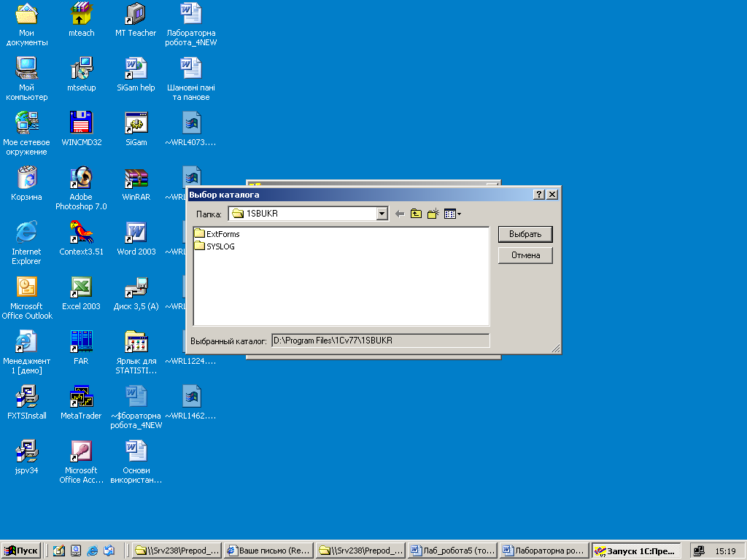Viewport: 747px width, 560px height.
Task: Click the dialog help question-mark button
Action: 539,194
